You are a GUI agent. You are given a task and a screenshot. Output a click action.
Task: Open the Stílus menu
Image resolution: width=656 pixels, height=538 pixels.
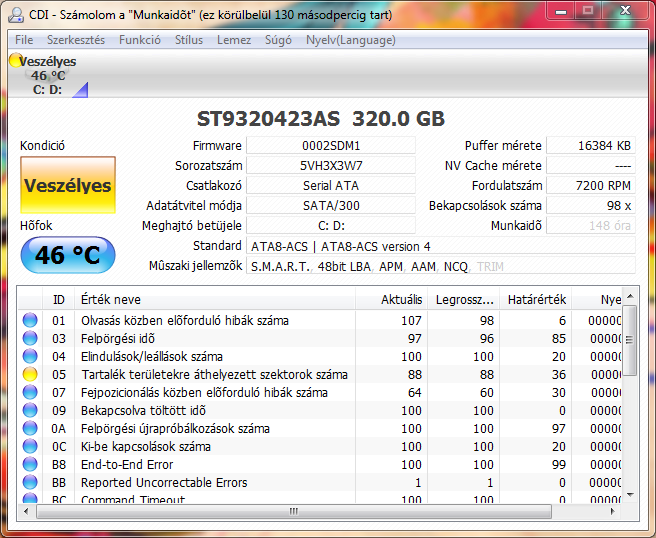189,40
